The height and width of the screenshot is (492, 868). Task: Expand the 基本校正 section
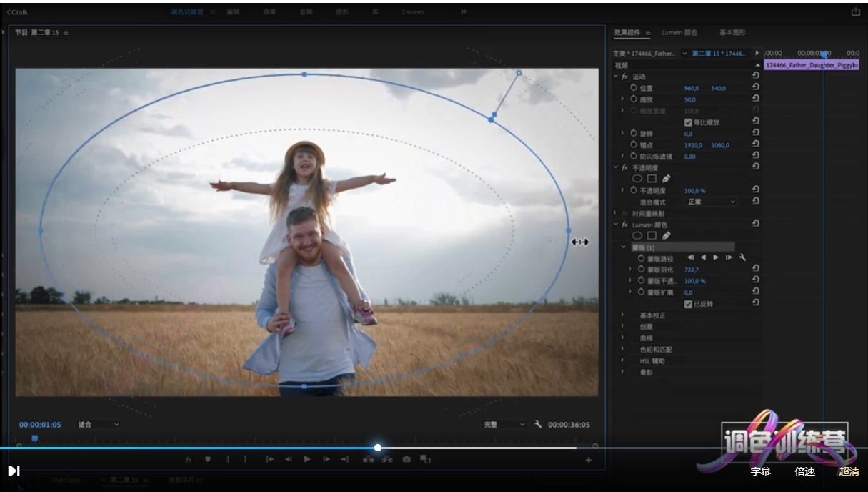[622, 315]
